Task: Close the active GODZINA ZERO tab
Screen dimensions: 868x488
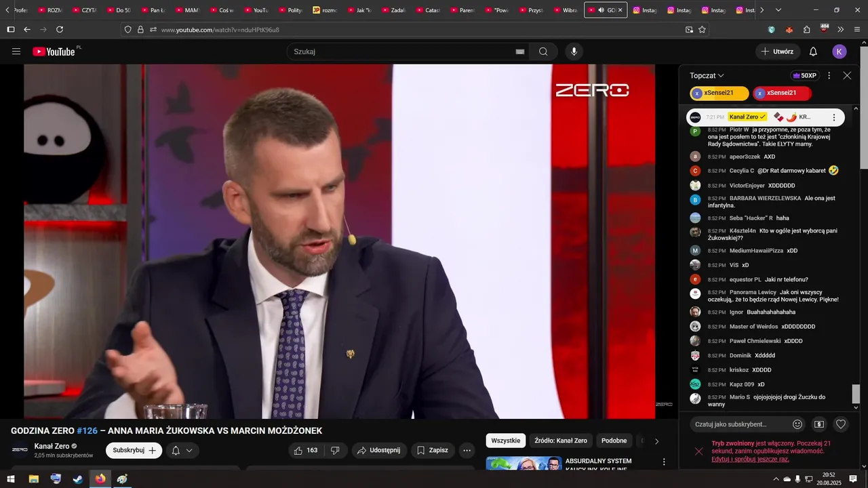Action: [x=620, y=10]
